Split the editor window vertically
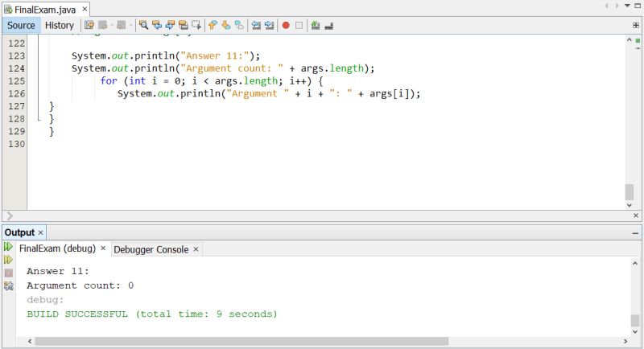Screen dimensions: 644x349 click(636, 26)
